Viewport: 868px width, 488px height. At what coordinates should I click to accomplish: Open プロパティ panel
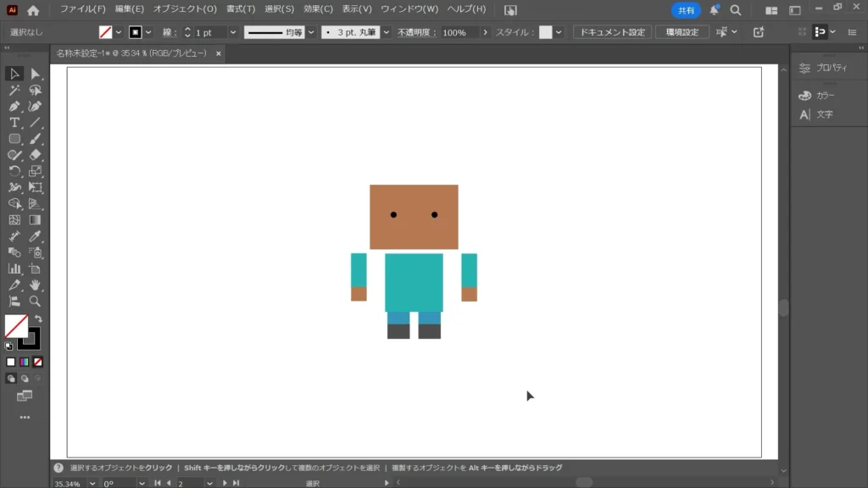tap(824, 68)
